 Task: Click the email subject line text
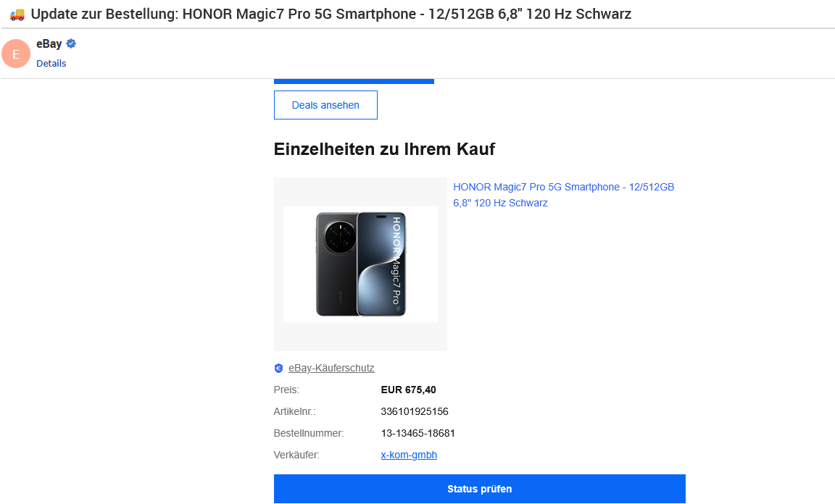tap(331, 14)
